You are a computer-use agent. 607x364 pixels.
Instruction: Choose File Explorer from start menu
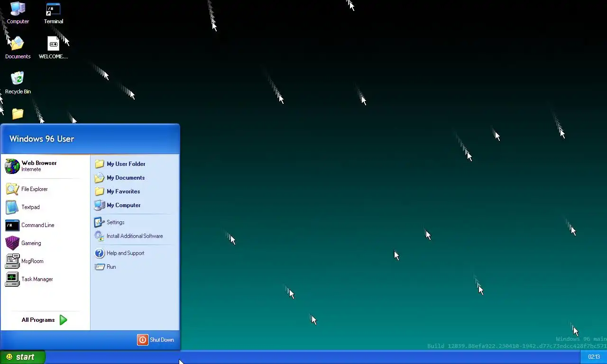coord(46,189)
